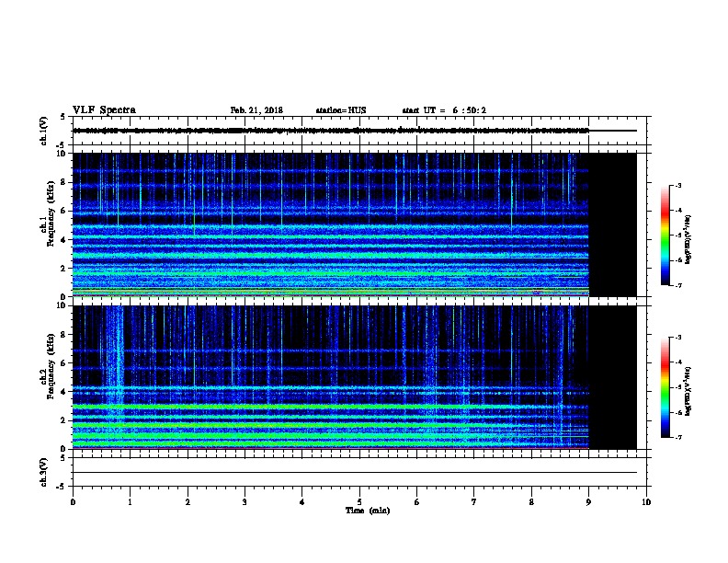
Task: Click the time axis tick '3'
Action: point(245,501)
